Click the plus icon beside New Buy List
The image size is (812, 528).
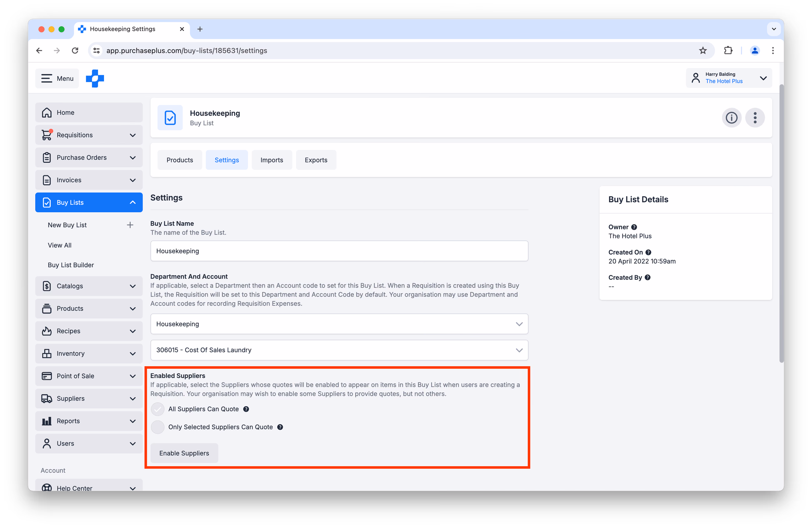coord(130,225)
